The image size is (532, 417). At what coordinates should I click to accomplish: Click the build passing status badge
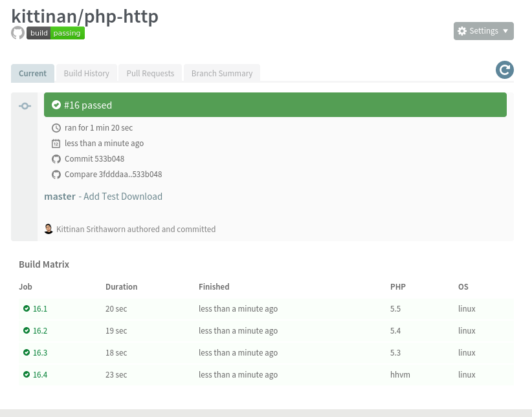pos(56,33)
